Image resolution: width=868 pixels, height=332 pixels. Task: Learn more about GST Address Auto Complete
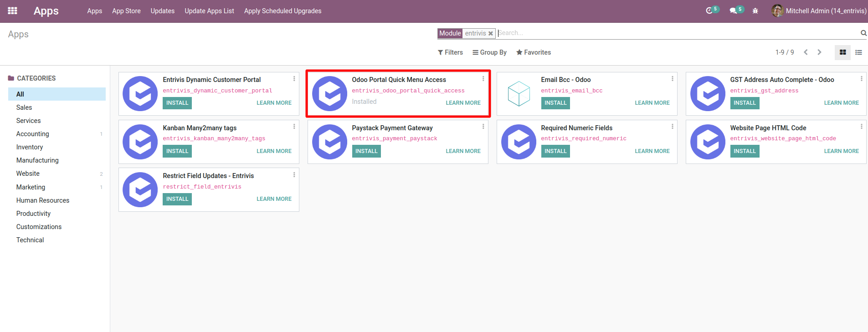tap(841, 103)
